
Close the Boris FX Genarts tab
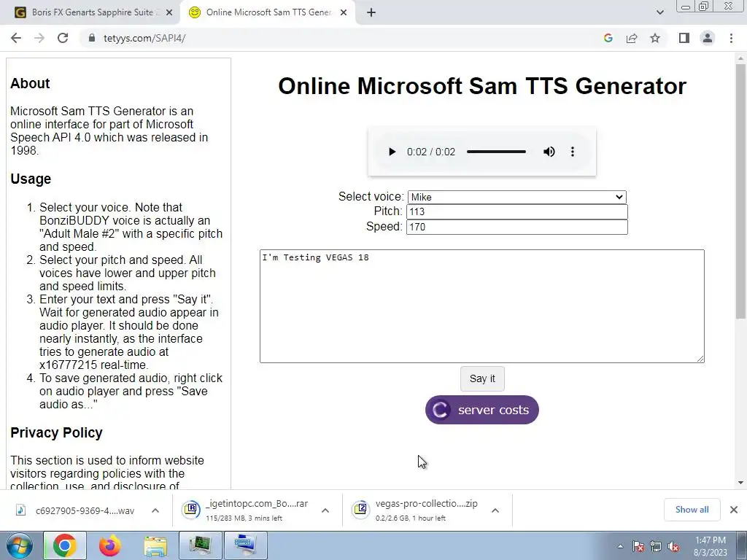[169, 13]
